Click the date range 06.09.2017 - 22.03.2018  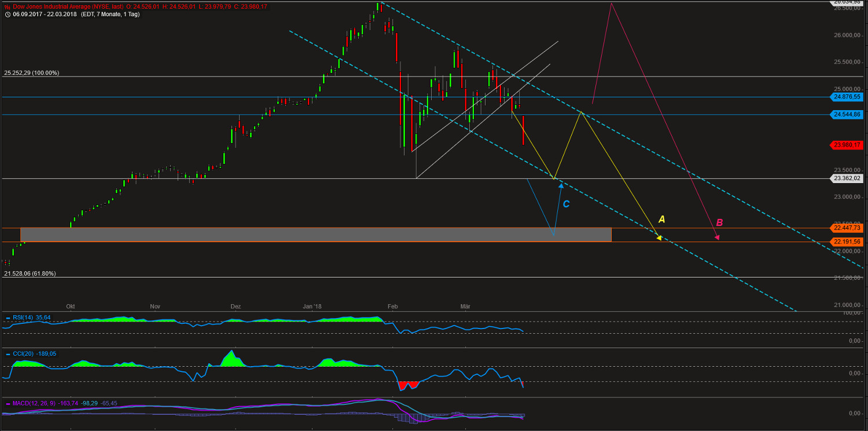tap(43, 14)
